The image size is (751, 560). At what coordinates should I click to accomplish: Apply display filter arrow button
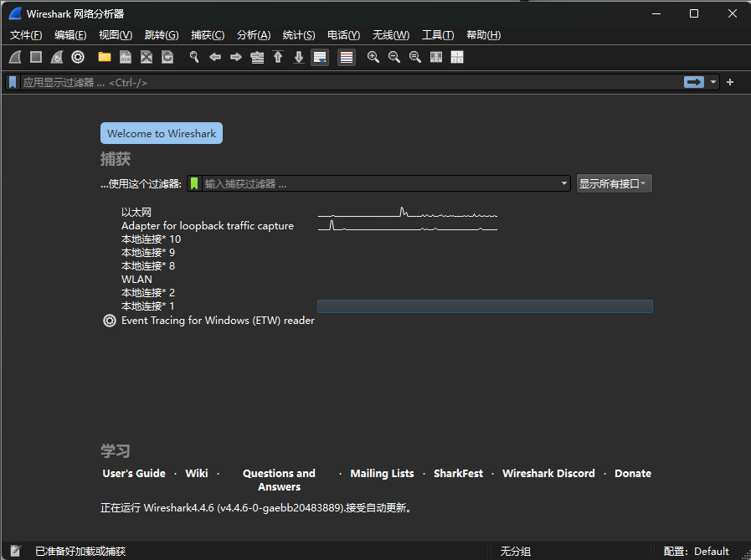point(694,82)
